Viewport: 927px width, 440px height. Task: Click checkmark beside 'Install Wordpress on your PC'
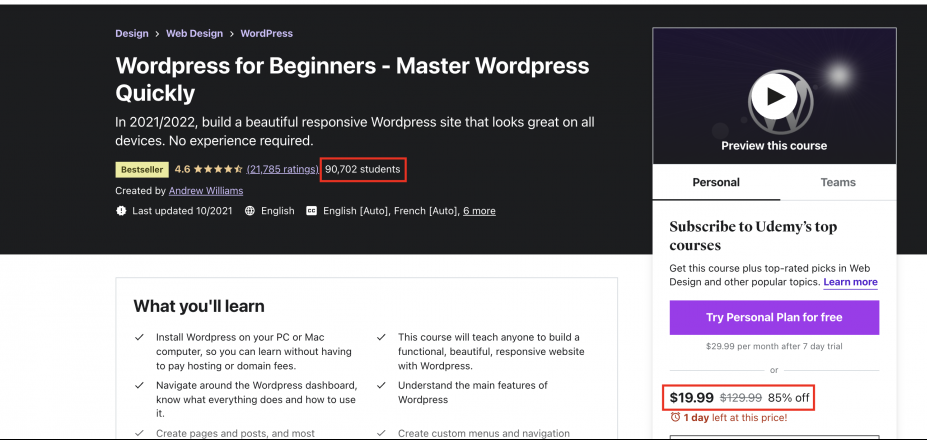click(x=140, y=338)
